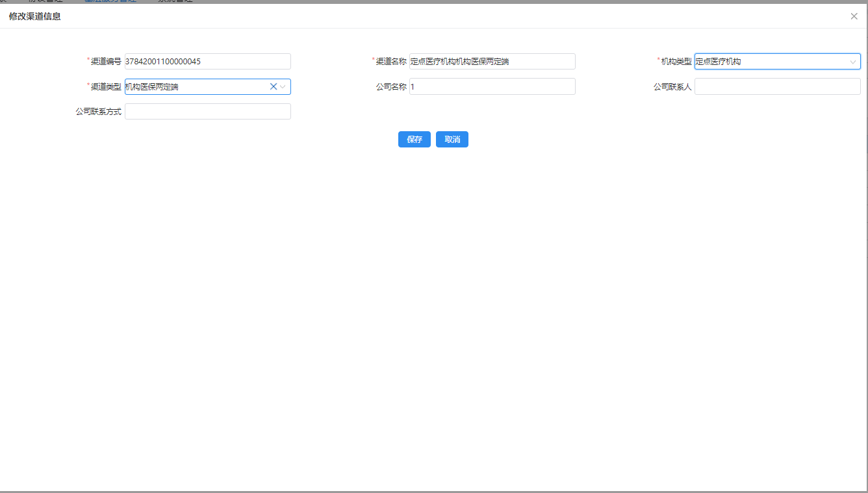The image size is (868, 493).
Task: Focus the 渠道编号 input field
Action: 207,62
